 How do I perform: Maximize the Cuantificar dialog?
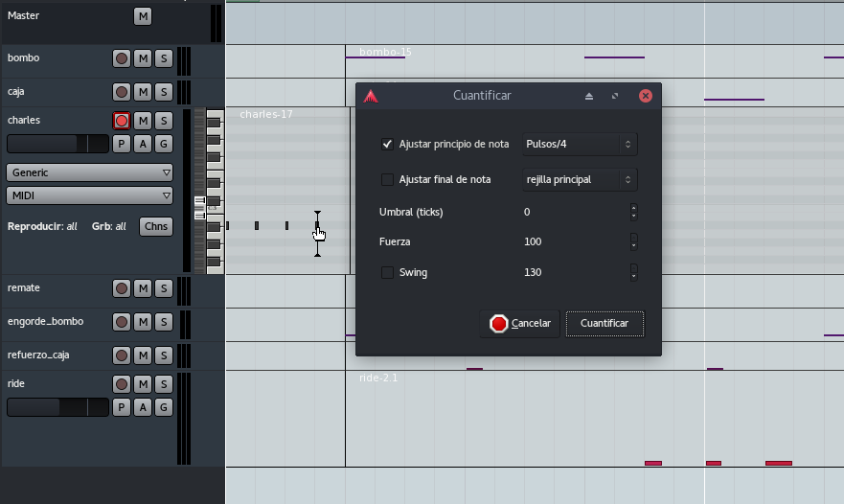[x=615, y=96]
